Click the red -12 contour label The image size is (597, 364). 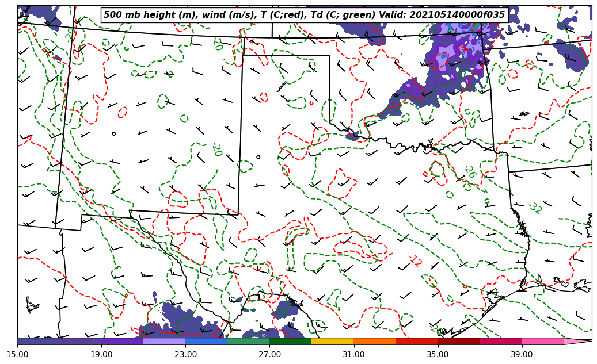coord(415,261)
